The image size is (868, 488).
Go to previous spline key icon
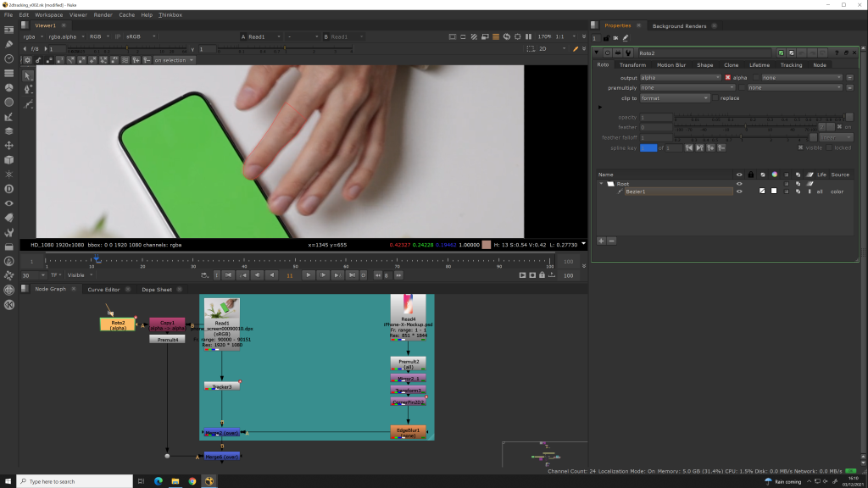pyautogui.click(x=689, y=147)
